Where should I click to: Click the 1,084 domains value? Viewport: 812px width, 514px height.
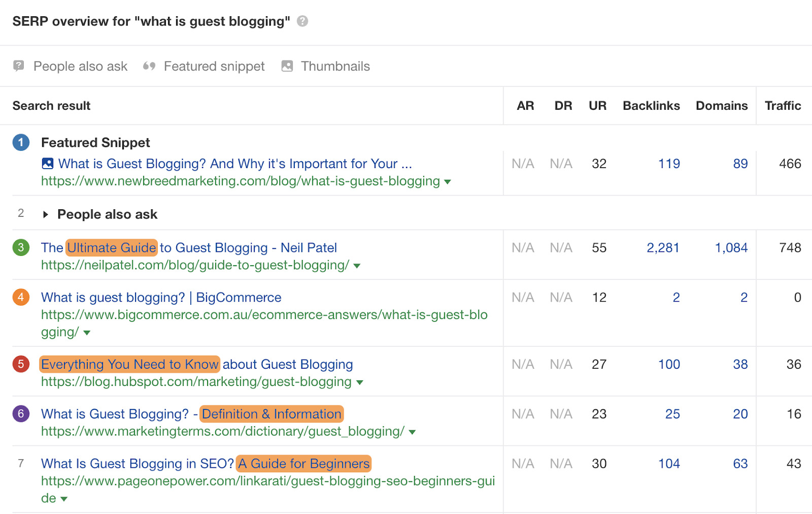point(731,248)
